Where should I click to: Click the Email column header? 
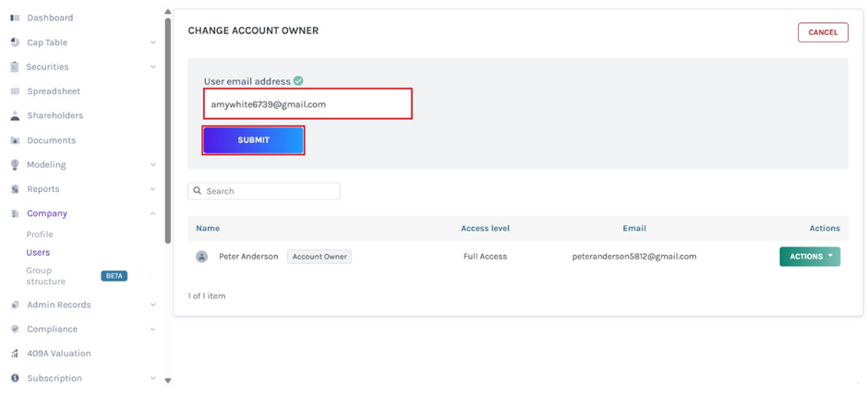pos(634,228)
